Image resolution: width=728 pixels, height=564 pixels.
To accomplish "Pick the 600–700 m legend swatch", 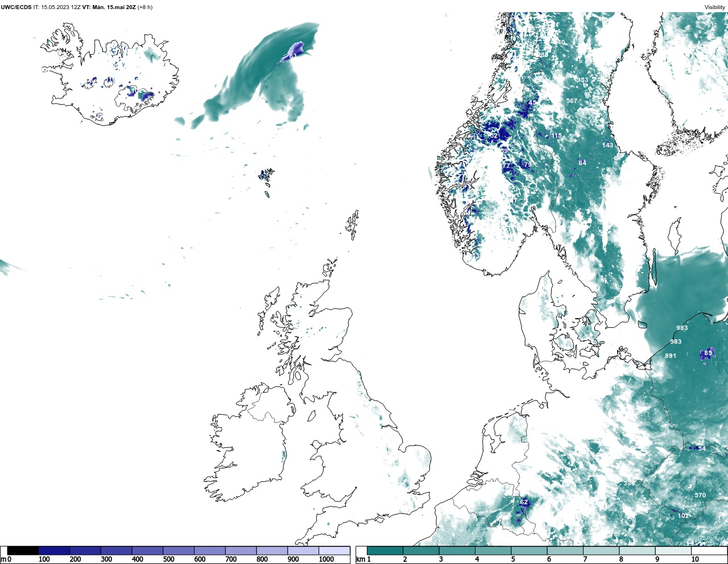I will pos(210,551).
